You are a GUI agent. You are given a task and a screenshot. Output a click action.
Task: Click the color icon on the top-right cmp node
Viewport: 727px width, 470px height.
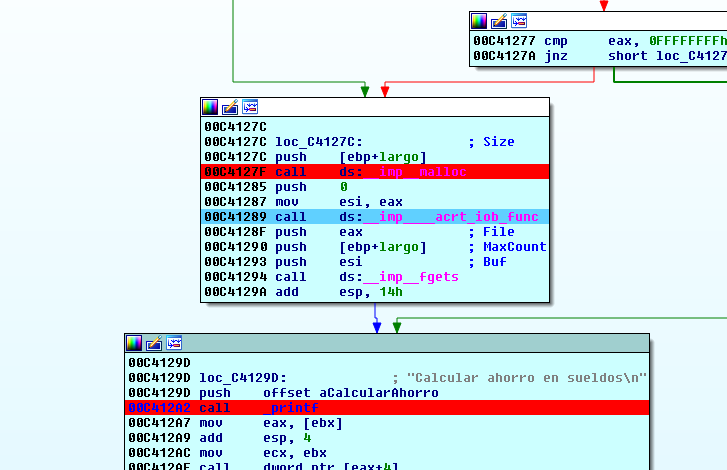(x=479, y=20)
